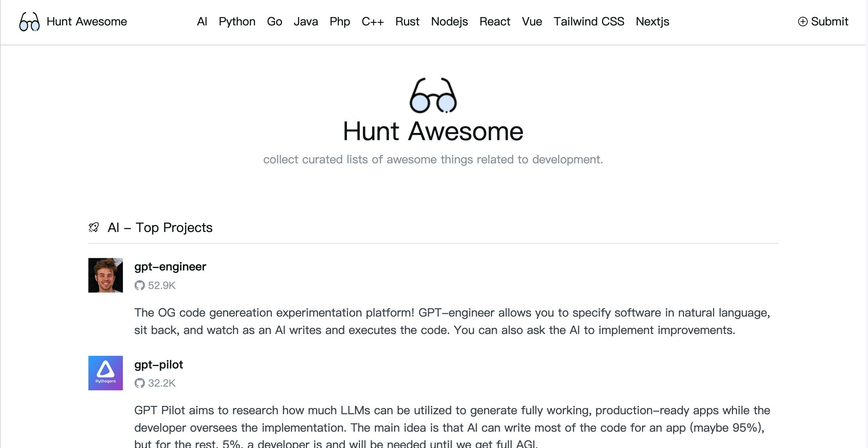Click GitHub icon next to 32.2K
Viewport: 868px width, 448px height.
(x=139, y=383)
